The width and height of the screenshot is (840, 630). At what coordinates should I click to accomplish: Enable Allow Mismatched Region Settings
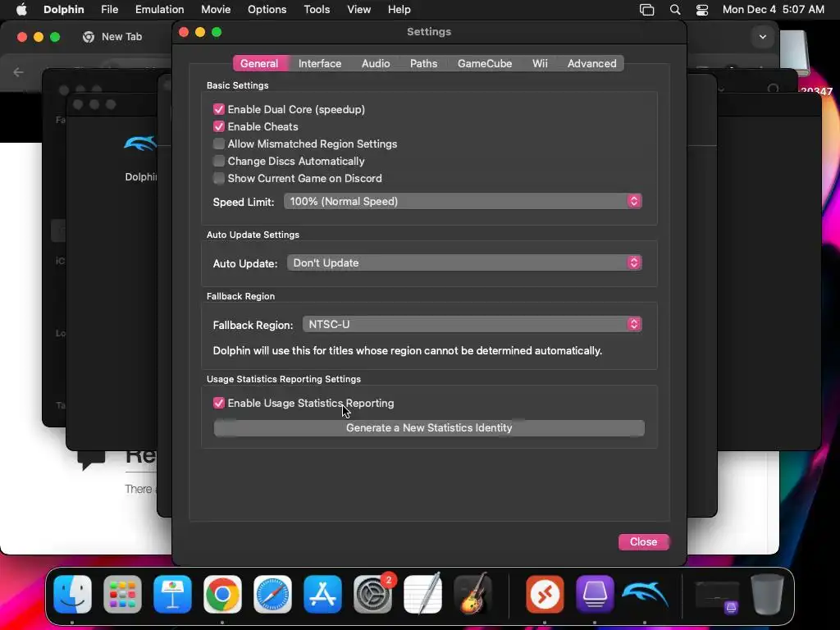click(218, 144)
